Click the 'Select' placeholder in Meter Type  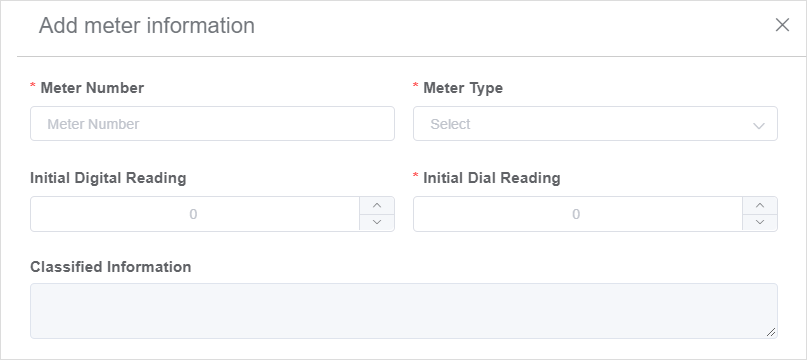[450, 124]
